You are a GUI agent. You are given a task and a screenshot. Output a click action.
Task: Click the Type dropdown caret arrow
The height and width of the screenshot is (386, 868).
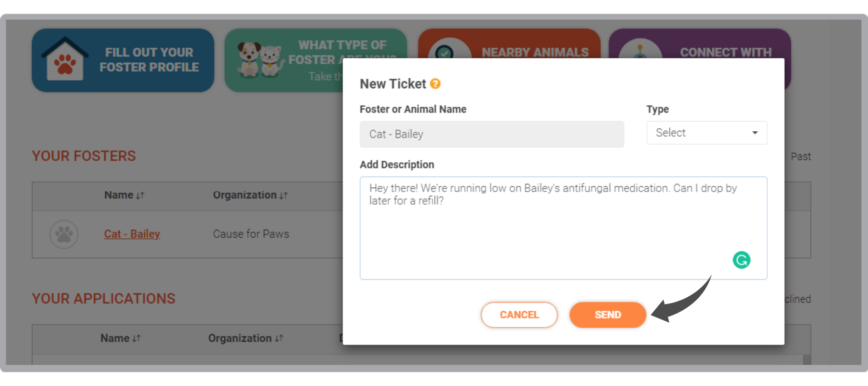[x=755, y=133]
